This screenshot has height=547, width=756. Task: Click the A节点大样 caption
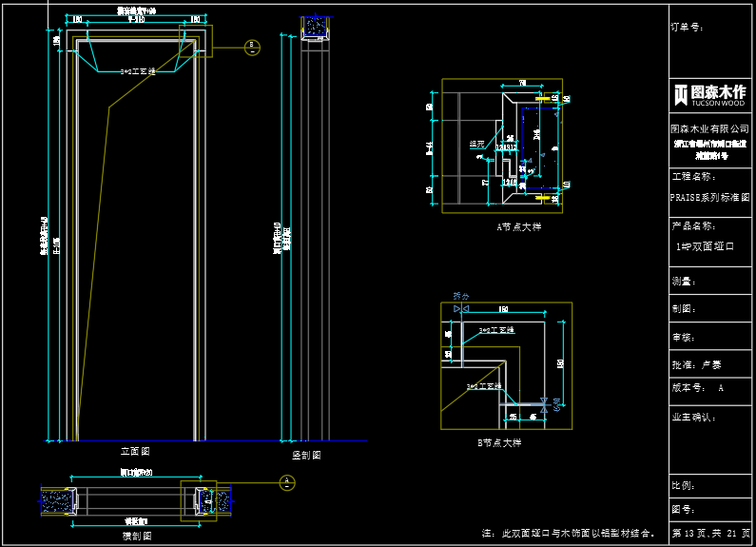point(518,226)
